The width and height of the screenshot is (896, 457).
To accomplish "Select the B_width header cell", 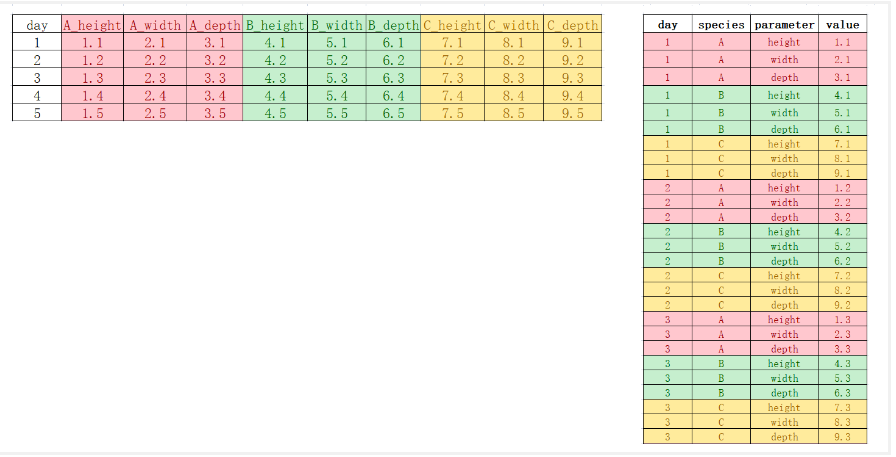I will pos(337,25).
